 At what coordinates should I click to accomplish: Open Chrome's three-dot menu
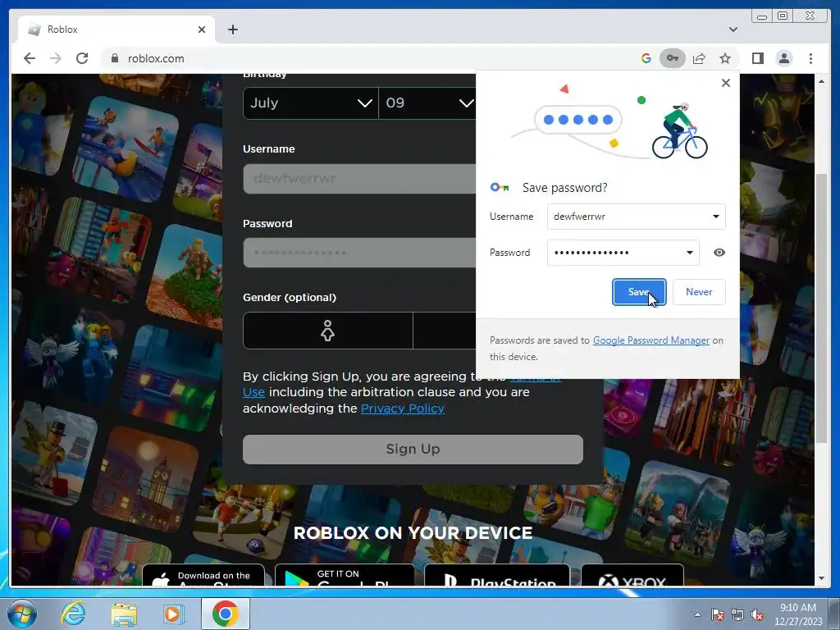[x=810, y=58]
